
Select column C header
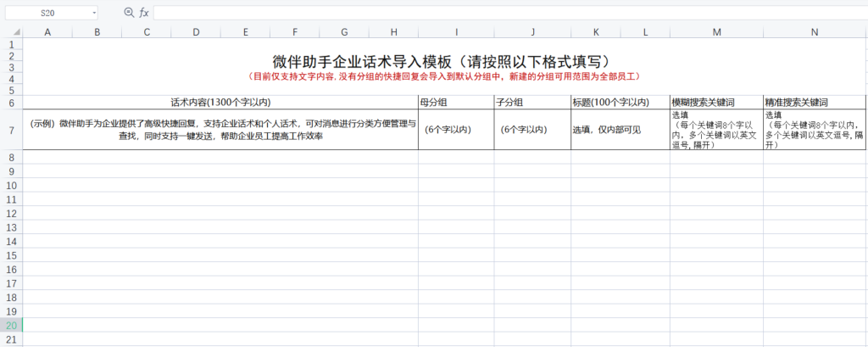point(147,32)
